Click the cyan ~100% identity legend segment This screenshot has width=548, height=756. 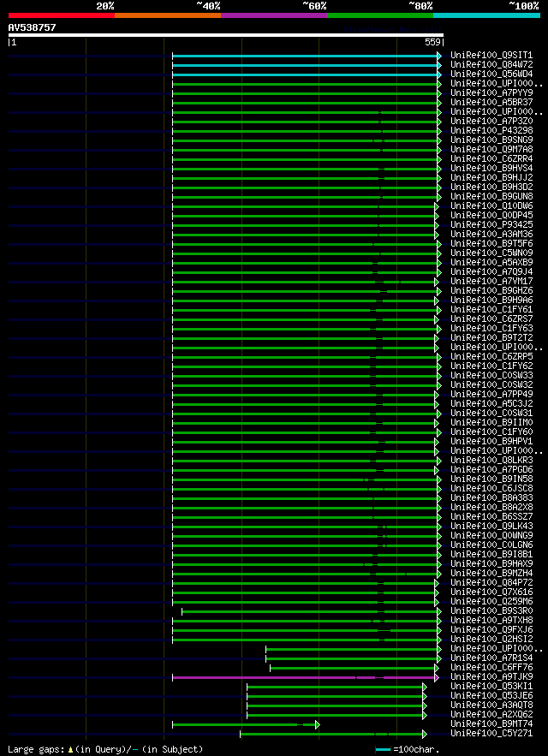point(486,15)
